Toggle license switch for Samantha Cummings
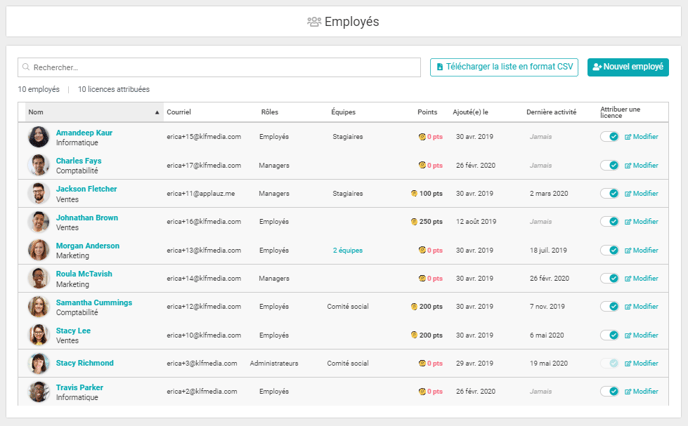 (609, 307)
